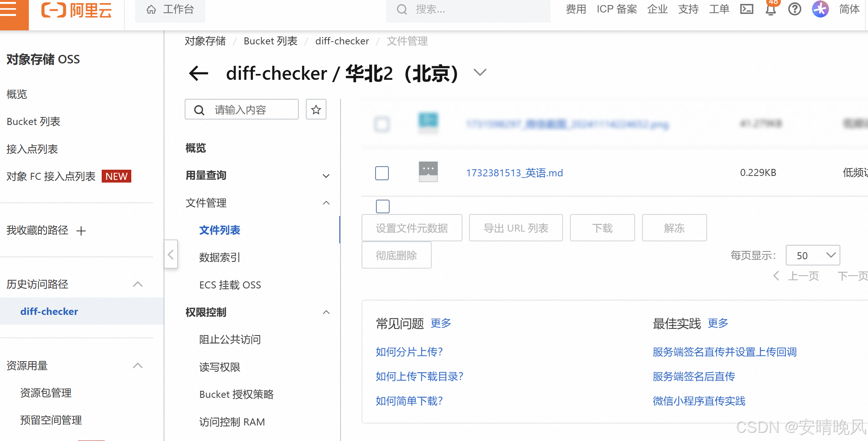Image resolution: width=868 pixels, height=441 pixels.
Task: Open user avatar account menu
Action: tap(820, 9)
